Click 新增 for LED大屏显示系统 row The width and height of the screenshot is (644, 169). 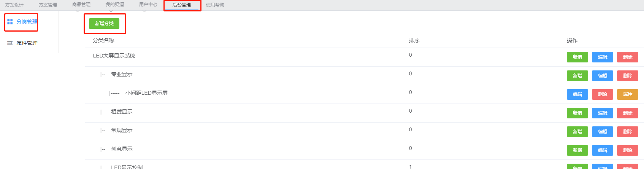[577, 57]
